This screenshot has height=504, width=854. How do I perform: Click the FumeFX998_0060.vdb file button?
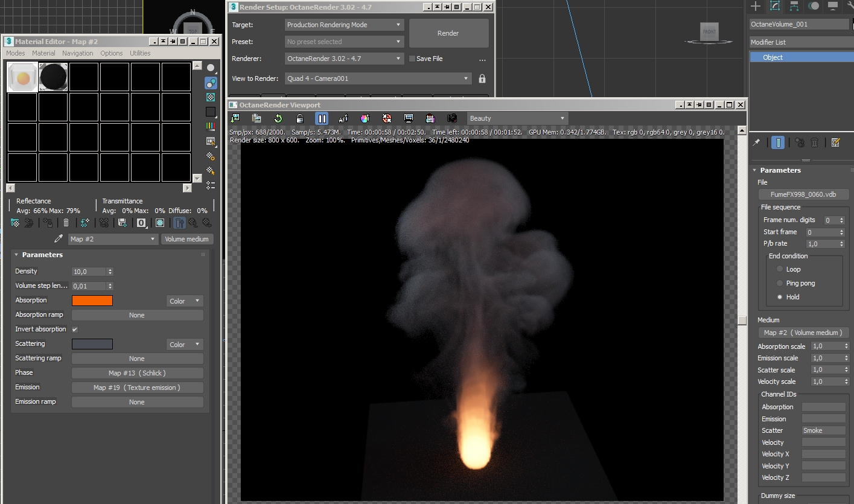tap(804, 194)
